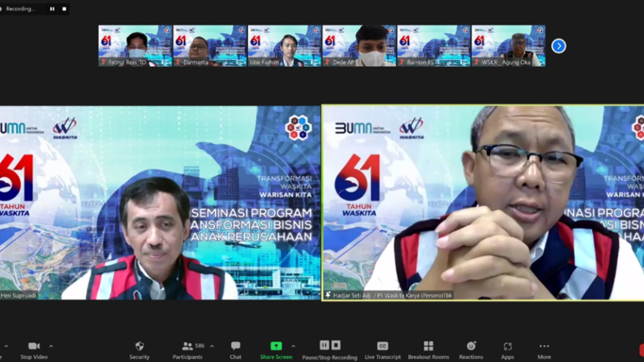
Task: Open Reactions smiley icon
Action: (471, 346)
